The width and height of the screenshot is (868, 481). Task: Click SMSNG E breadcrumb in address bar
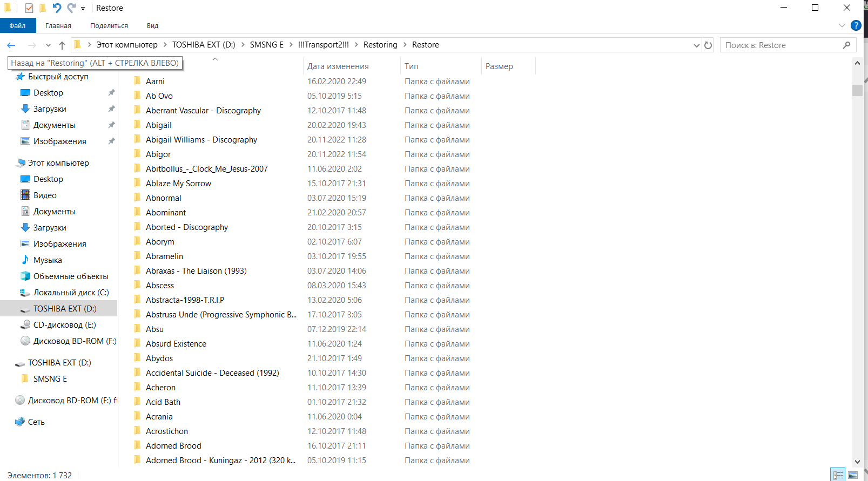click(x=267, y=45)
